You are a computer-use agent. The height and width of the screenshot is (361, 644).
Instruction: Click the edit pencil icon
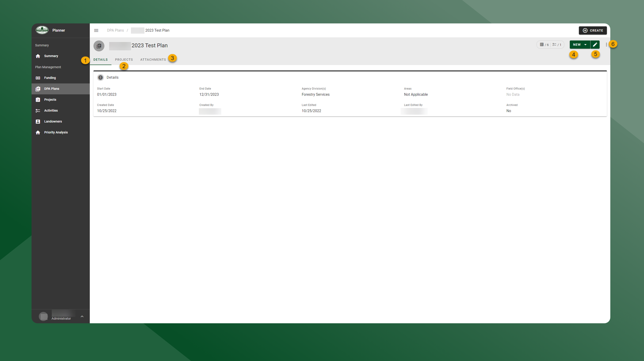595,44
